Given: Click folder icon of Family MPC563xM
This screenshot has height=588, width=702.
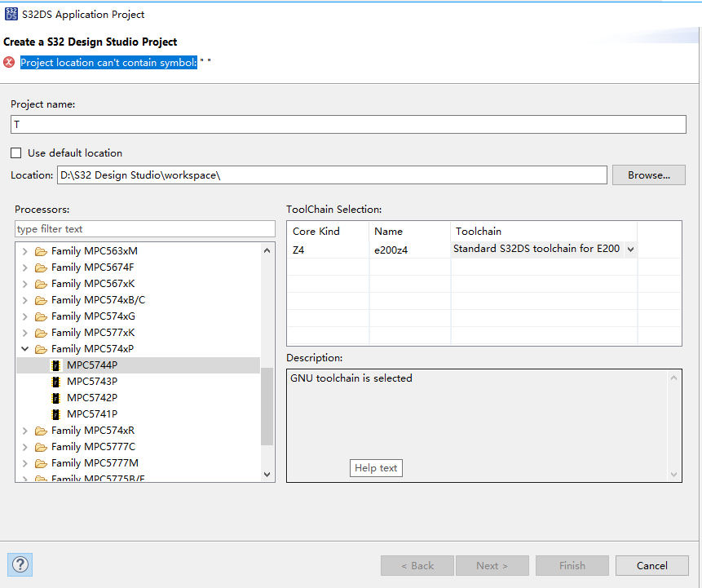Looking at the screenshot, I should point(42,251).
